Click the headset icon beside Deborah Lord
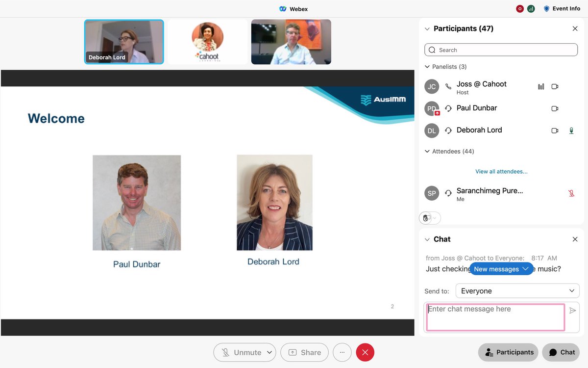The width and height of the screenshot is (588, 368). (448, 131)
